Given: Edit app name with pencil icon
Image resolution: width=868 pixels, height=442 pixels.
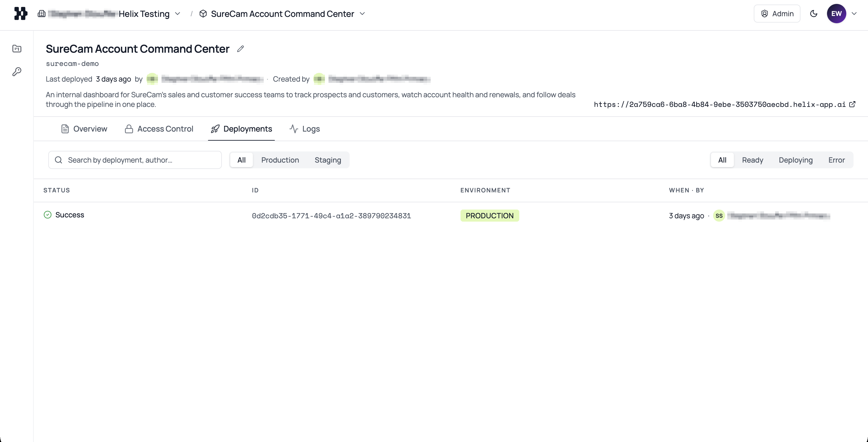Looking at the screenshot, I should pos(240,49).
